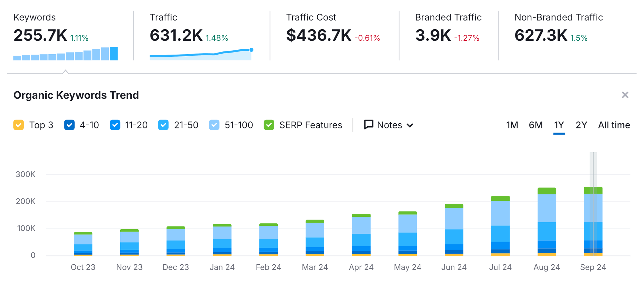
Task: Click the Aug 24 stacked bar
Action: (547, 221)
